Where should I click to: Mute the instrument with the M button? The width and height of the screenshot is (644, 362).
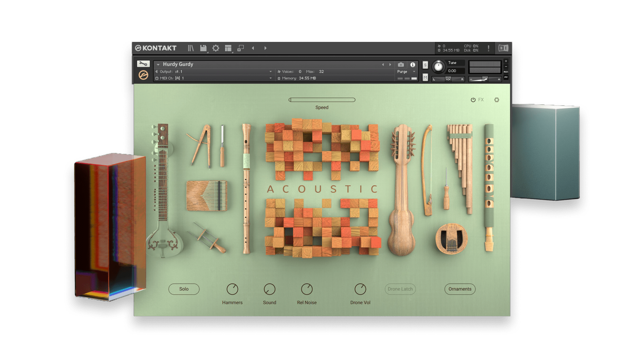[x=425, y=77]
